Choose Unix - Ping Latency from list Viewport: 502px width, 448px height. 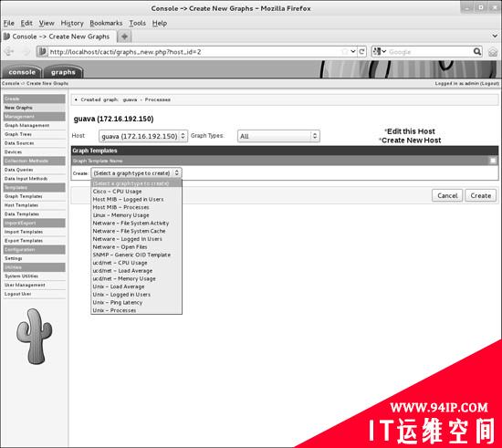pyautogui.click(x=118, y=302)
